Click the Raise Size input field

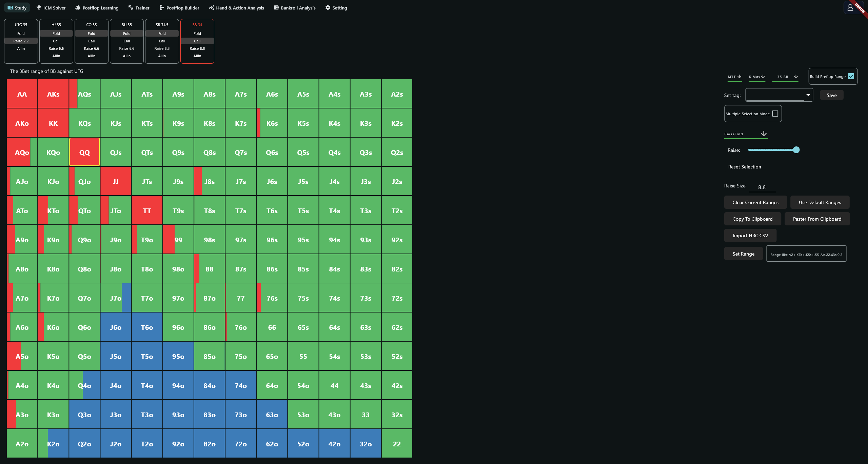pyautogui.click(x=762, y=187)
